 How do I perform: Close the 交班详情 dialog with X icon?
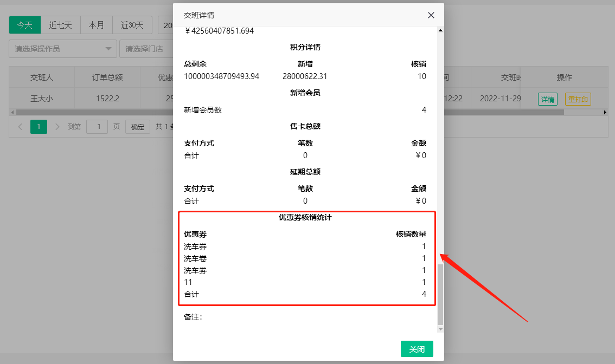(x=431, y=15)
